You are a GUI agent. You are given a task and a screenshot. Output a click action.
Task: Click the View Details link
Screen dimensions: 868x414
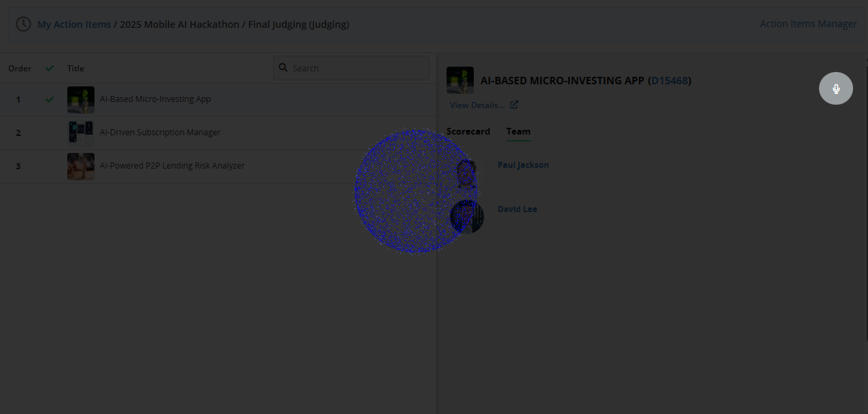click(476, 105)
